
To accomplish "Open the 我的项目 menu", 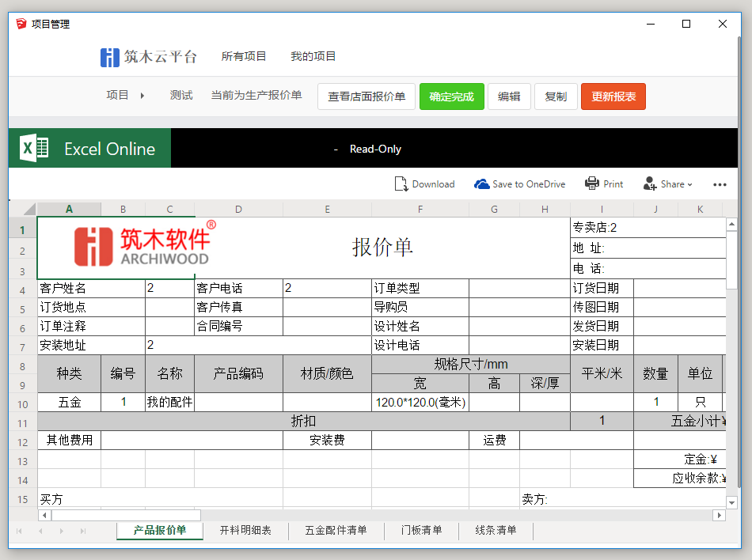I will pos(313,56).
